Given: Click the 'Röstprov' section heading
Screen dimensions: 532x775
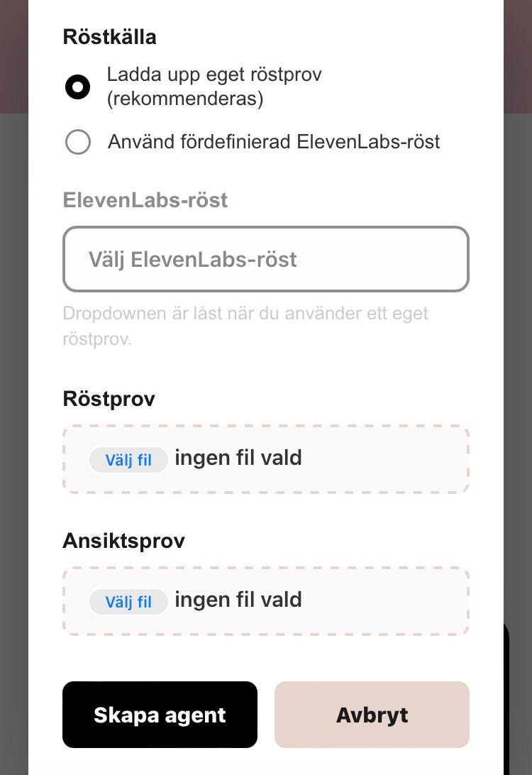Looking at the screenshot, I should [109, 399].
